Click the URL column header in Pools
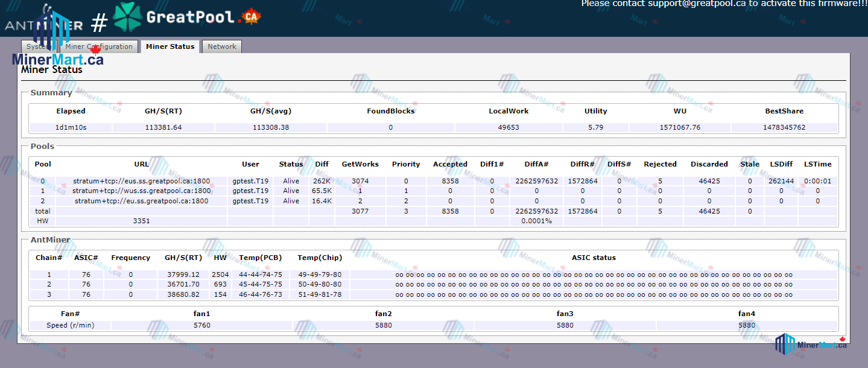The height and width of the screenshot is (368, 868). pyautogui.click(x=142, y=164)
